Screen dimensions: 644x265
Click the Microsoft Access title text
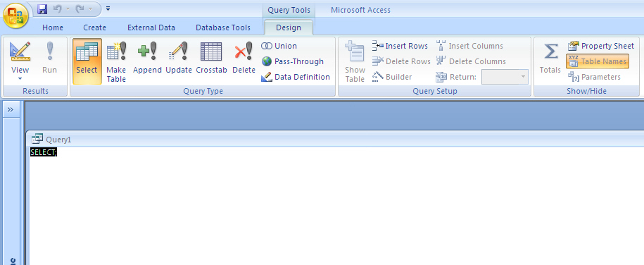(360, 10)
